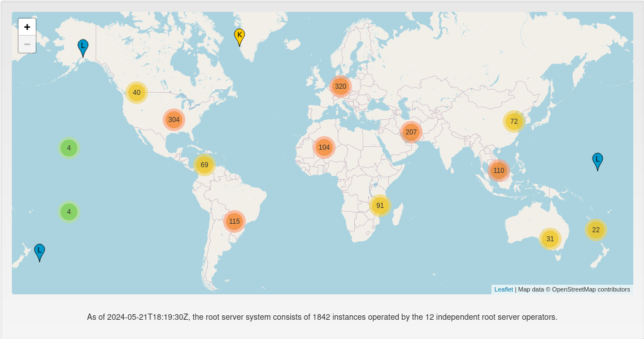Screen dimensions: 644x339
Task: Open the 207 cluster over the Middle East
Action: coord(411,132)
